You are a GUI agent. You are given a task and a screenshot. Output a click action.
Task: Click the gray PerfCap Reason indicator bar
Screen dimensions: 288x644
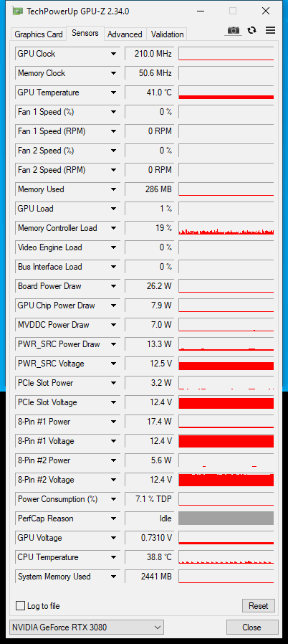point(226,518)
